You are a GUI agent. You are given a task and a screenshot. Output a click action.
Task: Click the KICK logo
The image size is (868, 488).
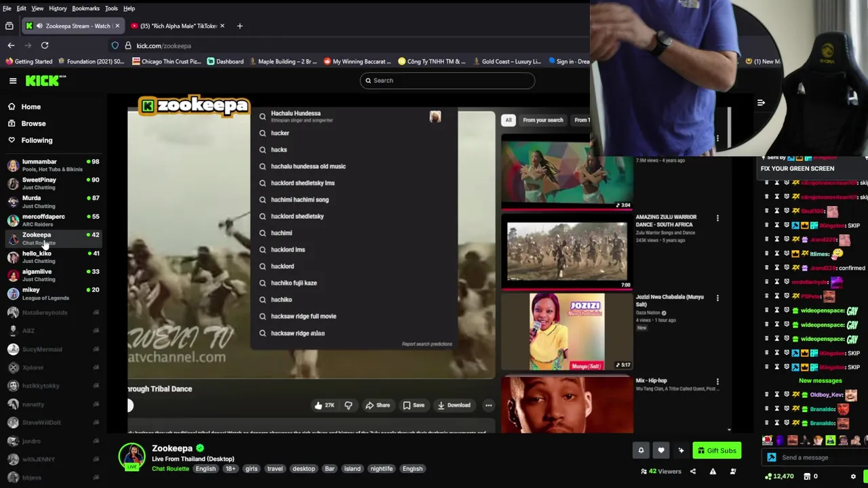(45, 81)
